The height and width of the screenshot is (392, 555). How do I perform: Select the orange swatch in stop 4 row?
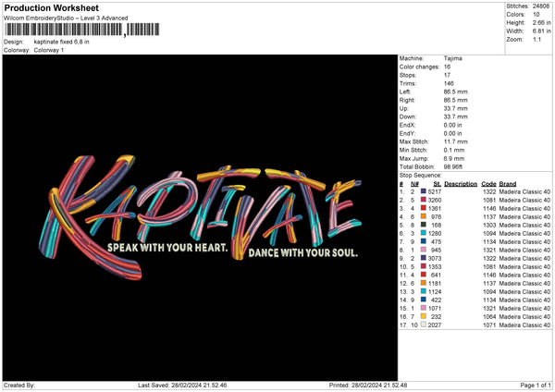425,216
